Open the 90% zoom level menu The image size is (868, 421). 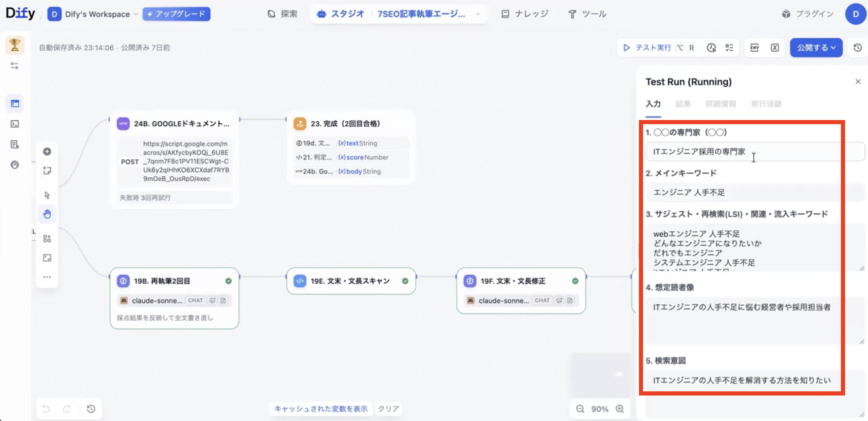click(x=600, y=409)
